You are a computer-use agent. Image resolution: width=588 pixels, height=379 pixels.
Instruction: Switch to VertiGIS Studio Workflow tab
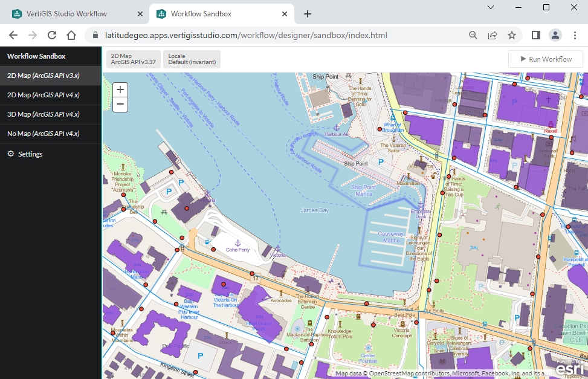[76, 14]
